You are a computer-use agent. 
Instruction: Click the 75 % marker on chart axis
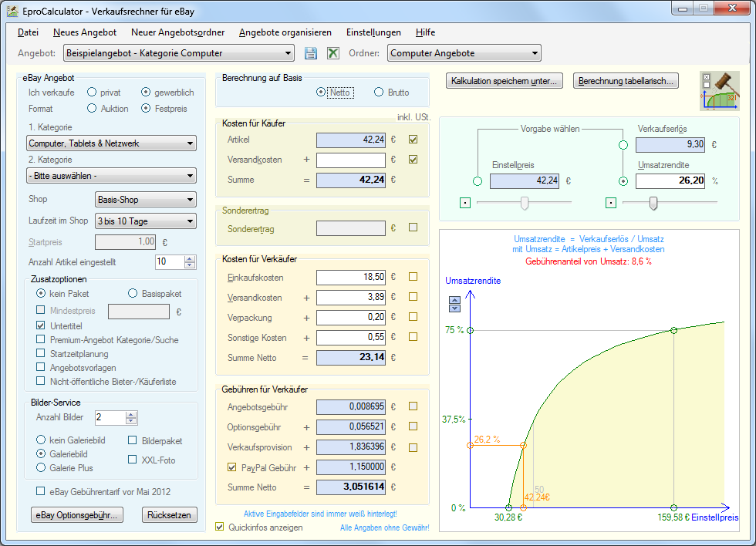[x=470, y=330]
